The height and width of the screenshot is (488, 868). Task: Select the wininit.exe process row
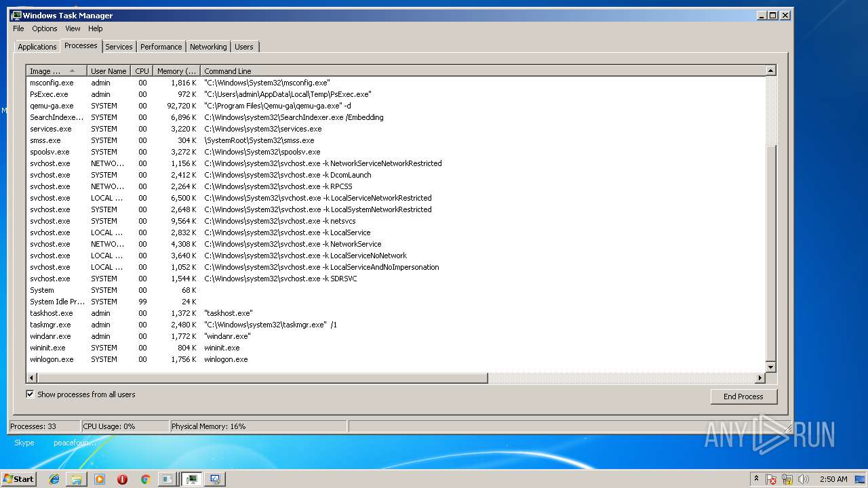coord(395,348)
